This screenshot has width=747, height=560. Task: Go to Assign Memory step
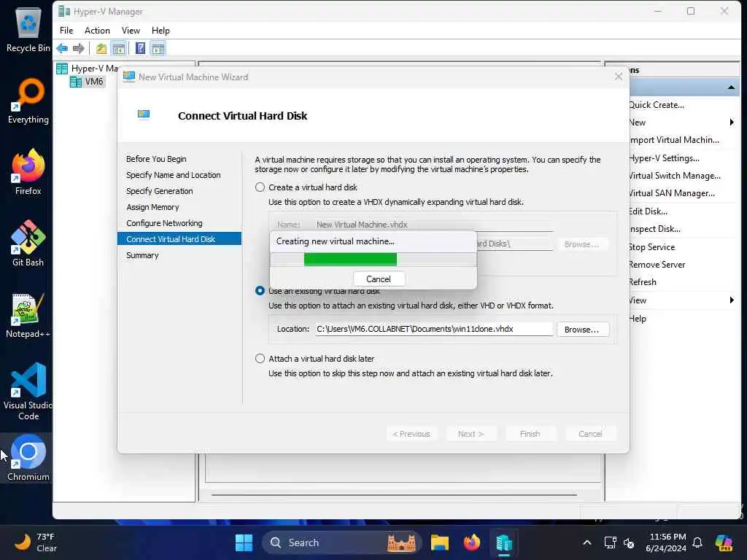point(152,207)
